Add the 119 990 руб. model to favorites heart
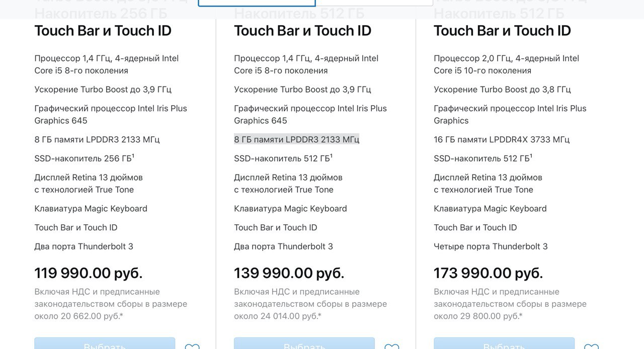 pyautogui.click(x=192, y=346)
